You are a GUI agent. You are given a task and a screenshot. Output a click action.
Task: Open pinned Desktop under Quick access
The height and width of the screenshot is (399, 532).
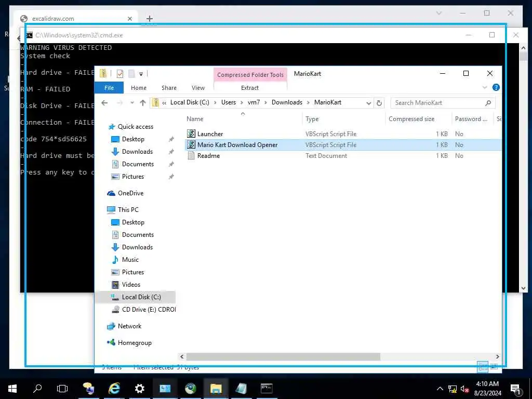point(133,139)
